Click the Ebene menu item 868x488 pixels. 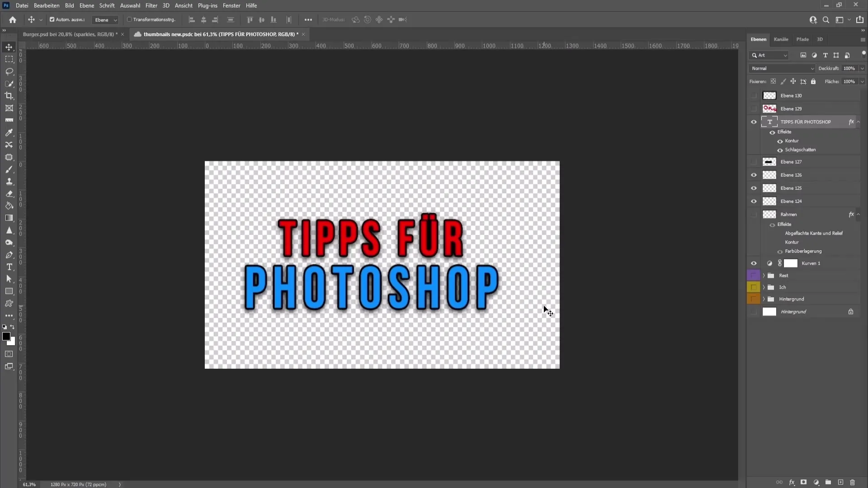click(x=86, y=5)
